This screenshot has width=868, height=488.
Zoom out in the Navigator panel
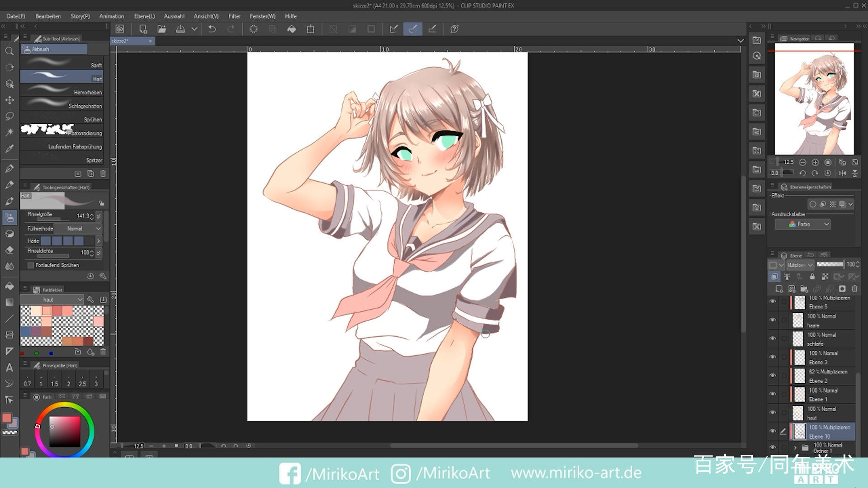802,162
